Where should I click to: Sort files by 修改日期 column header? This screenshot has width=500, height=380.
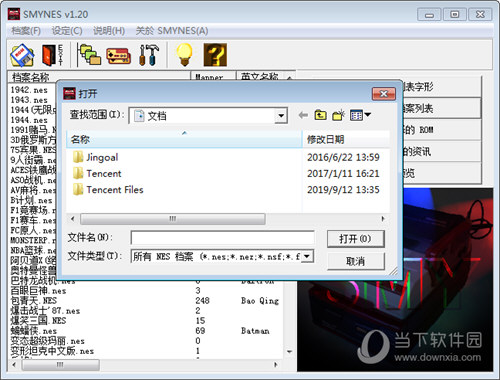(x=346, y=139)
